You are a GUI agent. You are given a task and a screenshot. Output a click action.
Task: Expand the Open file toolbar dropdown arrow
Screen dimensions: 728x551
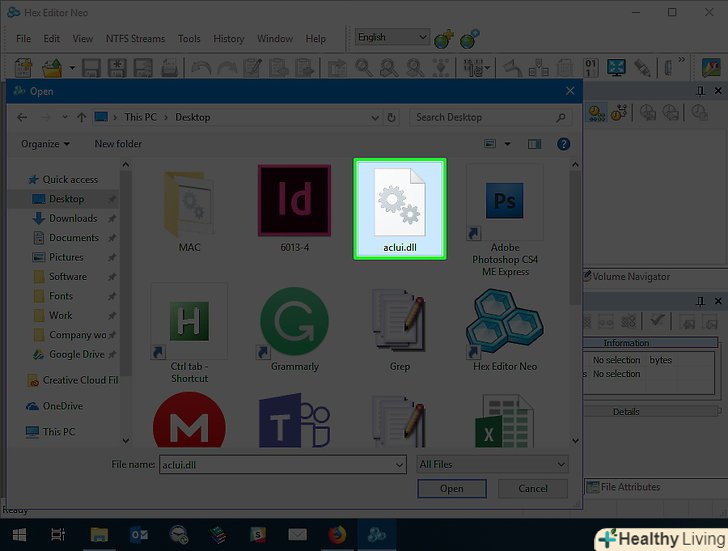coord(72,68)
